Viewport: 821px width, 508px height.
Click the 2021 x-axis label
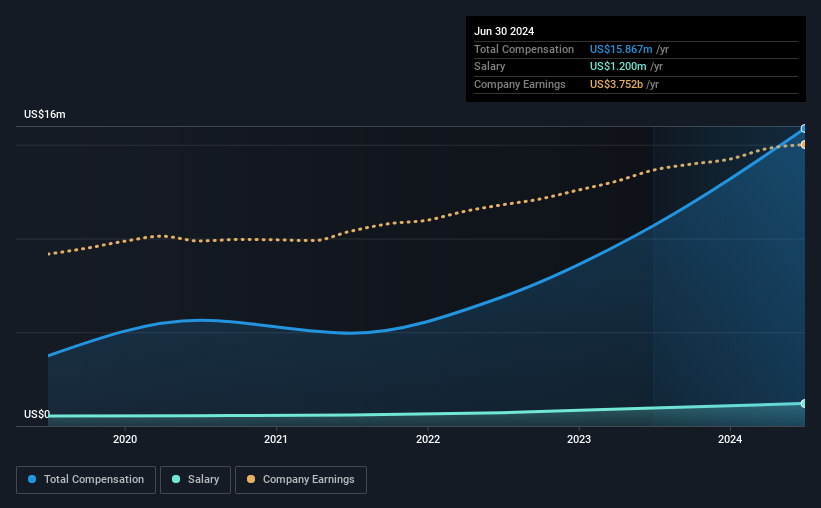click(276, 439)
